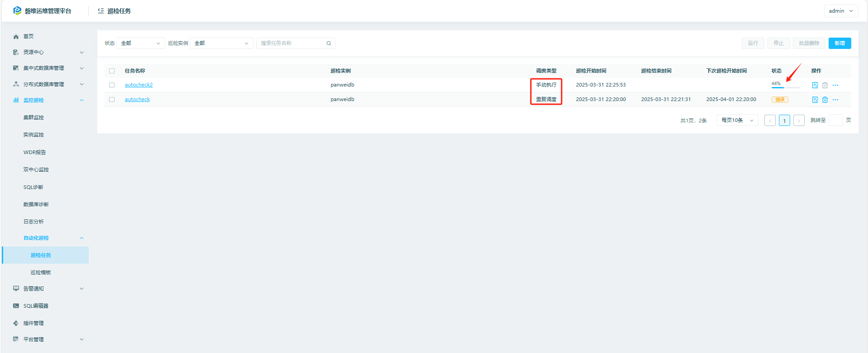
Task: Click the 错误 status tag of autocheck
Action: pyautogui.click(x=780, y=100)
